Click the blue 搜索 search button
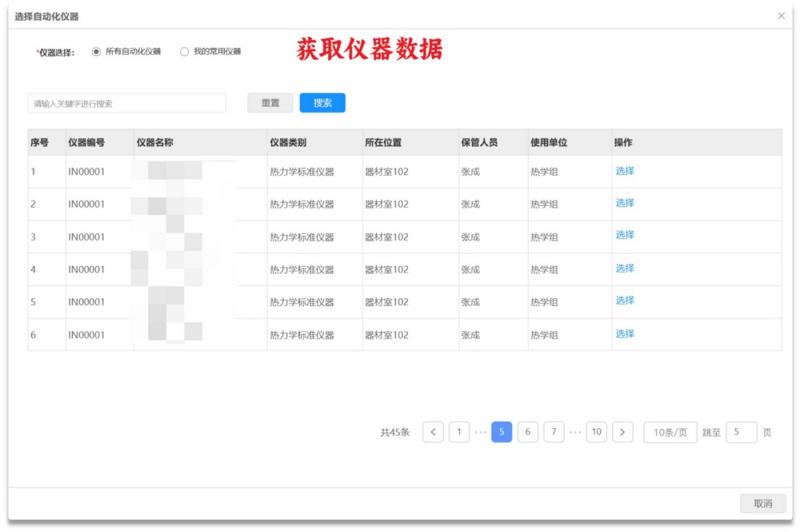This screenshot has width=800, height=532. [323, 103]
